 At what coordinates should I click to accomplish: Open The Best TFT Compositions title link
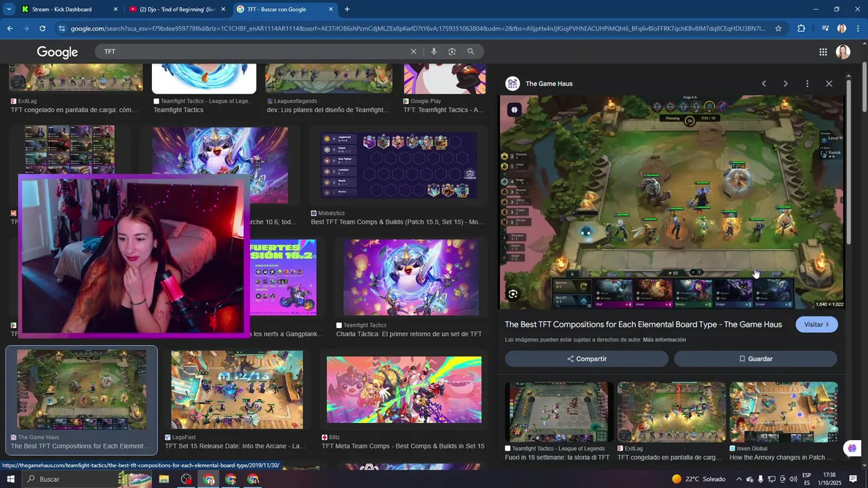click(x=643, y=325)
